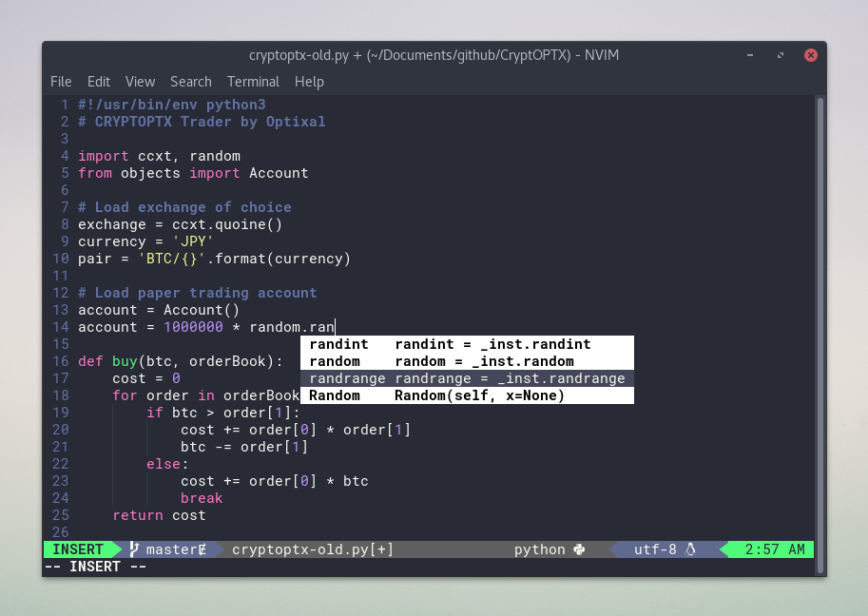868x616 pixels.
Task: Click 'from objects import Account' line
Action: (193, 173)
